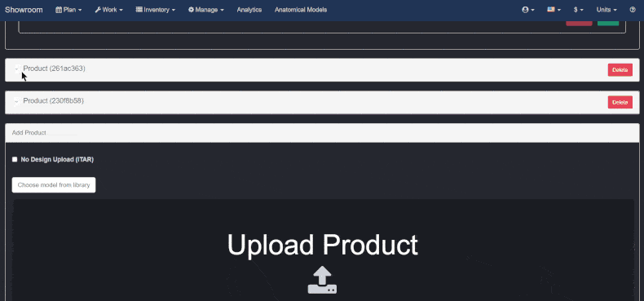This screenshot has width=644, height=301.
Task: Open the Showroom home link
Action: 24,10
